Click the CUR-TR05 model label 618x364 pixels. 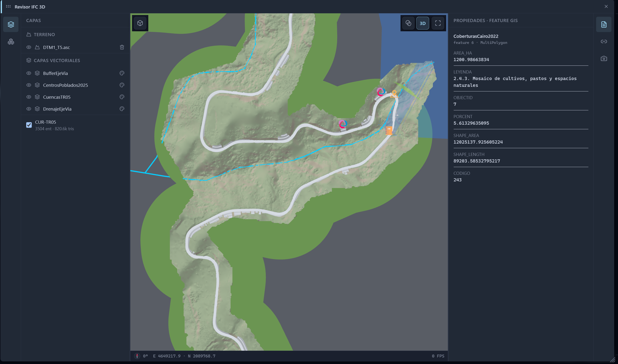[x=45, y=122]
